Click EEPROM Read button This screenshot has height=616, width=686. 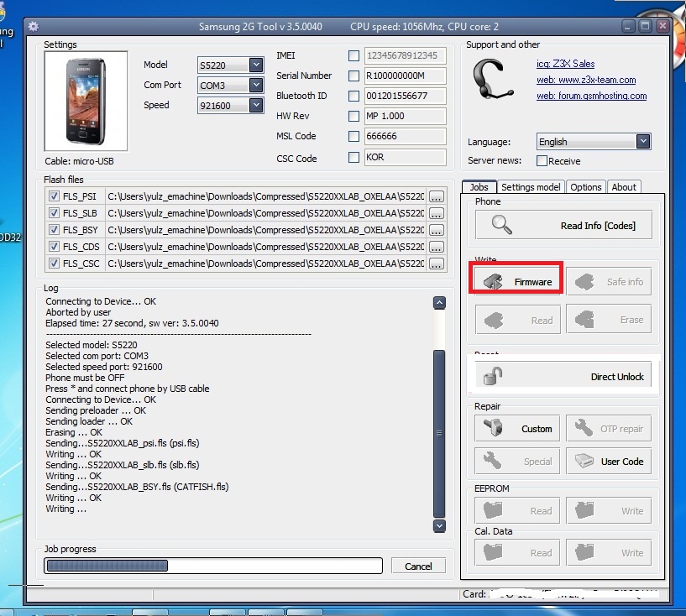[517, 510]
